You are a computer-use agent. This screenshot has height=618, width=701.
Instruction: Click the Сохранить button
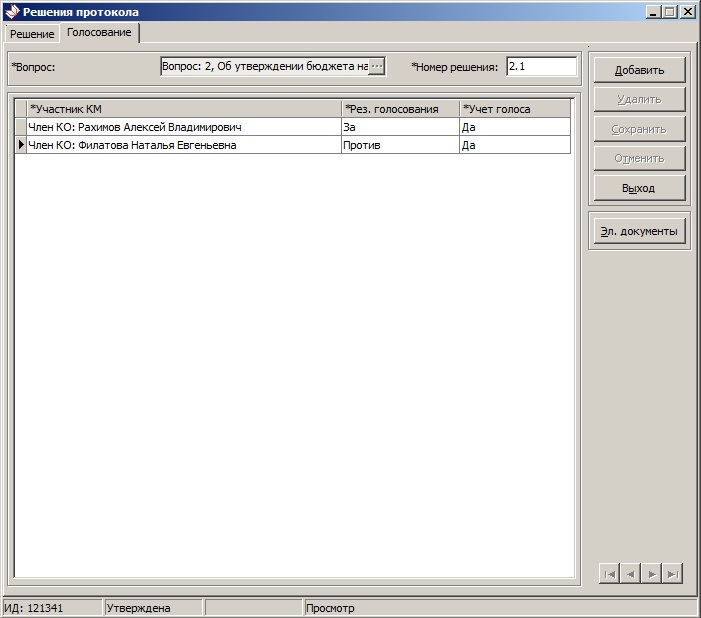pyautogui.click(x=639, y=129)
